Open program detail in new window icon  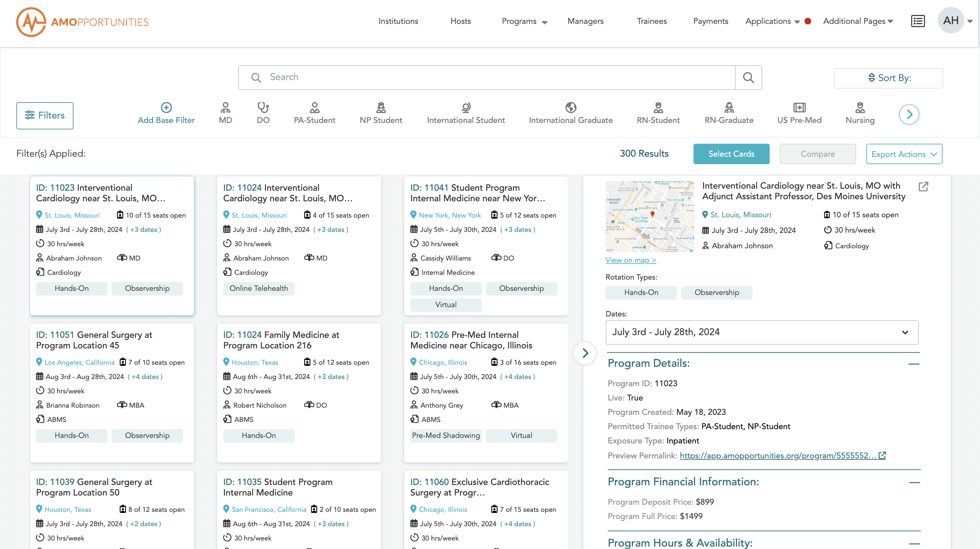pyautogui.click(x=923, y=187)
